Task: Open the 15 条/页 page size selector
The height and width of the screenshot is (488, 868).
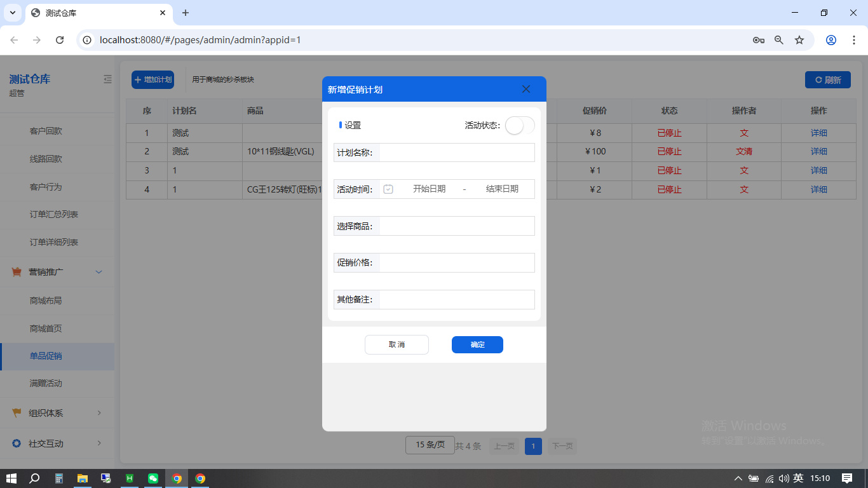Action: coord(430,445)
